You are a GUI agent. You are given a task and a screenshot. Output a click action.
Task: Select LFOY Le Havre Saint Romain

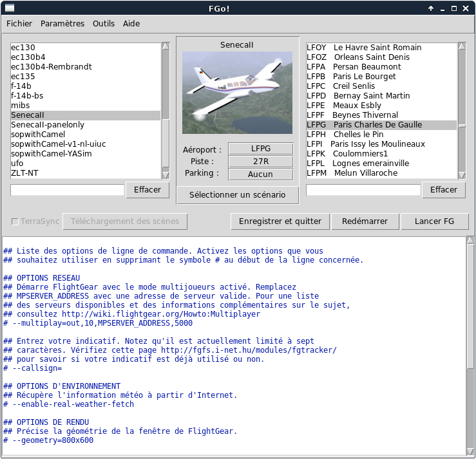[381, 48]
